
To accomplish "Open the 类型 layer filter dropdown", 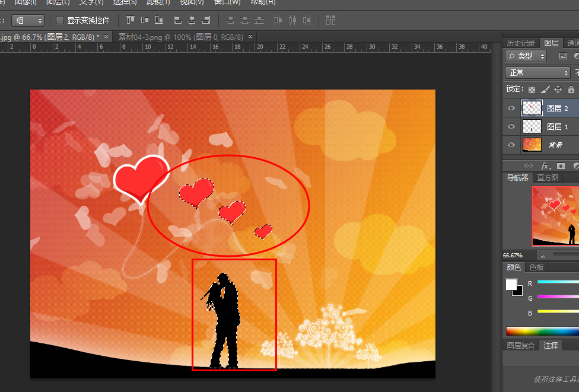I will click(x=526, y=56).
